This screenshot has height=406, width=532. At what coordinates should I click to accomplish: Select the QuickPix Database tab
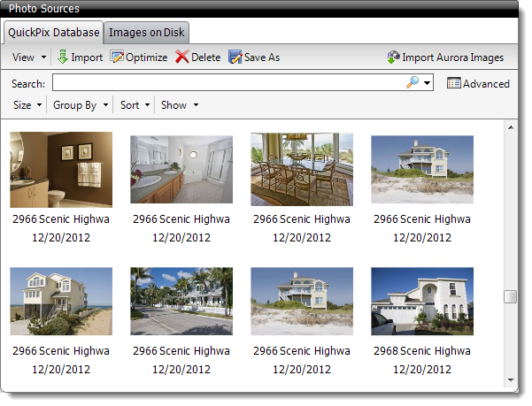(x=53, y=34)
